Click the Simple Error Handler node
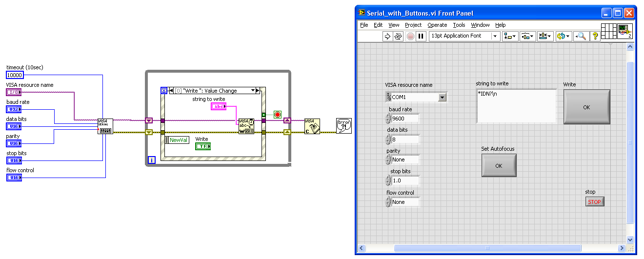 pyautogui.click(x=344, y=126)
